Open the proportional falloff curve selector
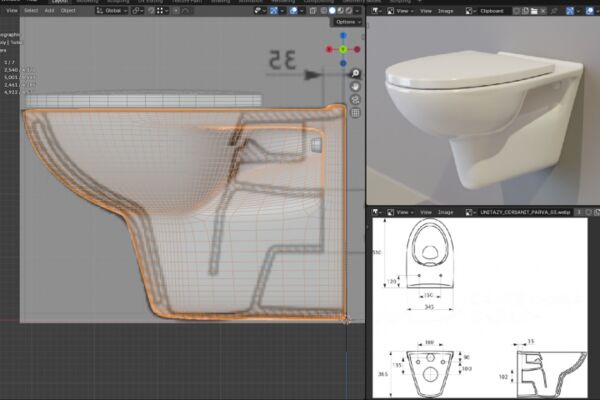 (186, 11)
